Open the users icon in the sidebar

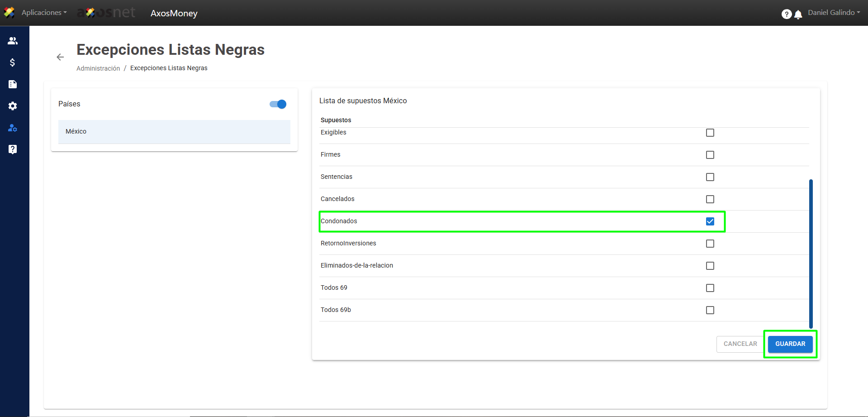(13, 41)
